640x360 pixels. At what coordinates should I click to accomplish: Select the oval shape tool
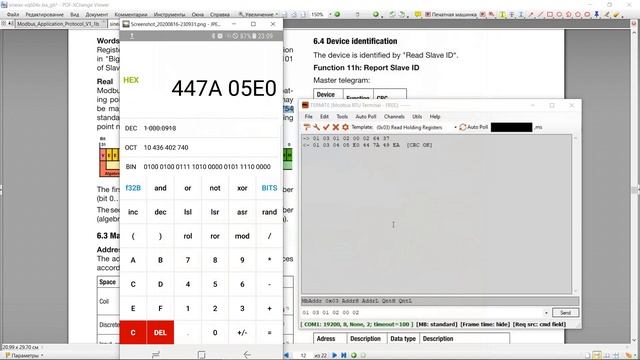click(x=559, y=14)
